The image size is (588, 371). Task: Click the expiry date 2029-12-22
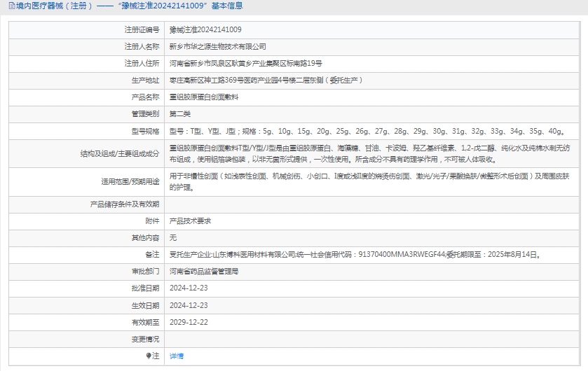(x=189, y=322)
